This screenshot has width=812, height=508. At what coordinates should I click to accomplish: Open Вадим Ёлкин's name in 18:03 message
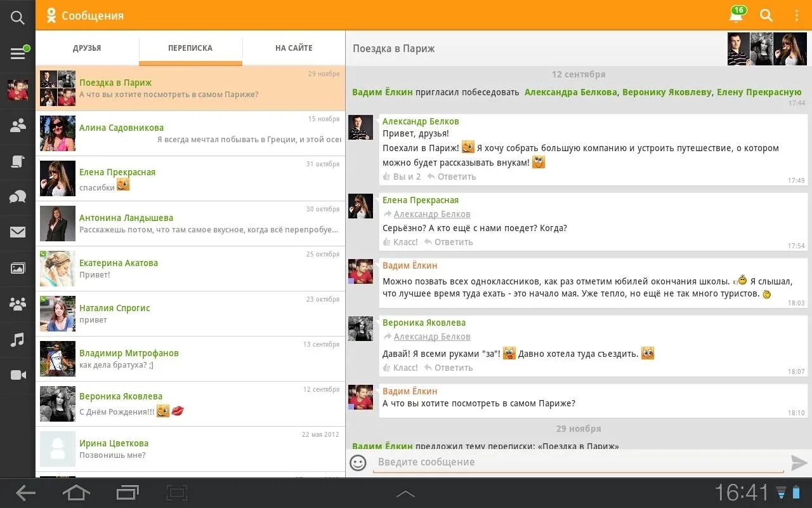point(410,265)
